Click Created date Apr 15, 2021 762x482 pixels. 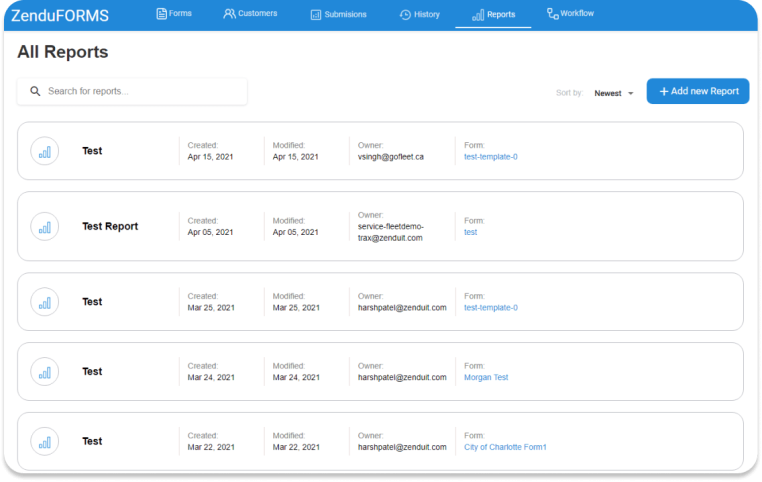point(210,157)
